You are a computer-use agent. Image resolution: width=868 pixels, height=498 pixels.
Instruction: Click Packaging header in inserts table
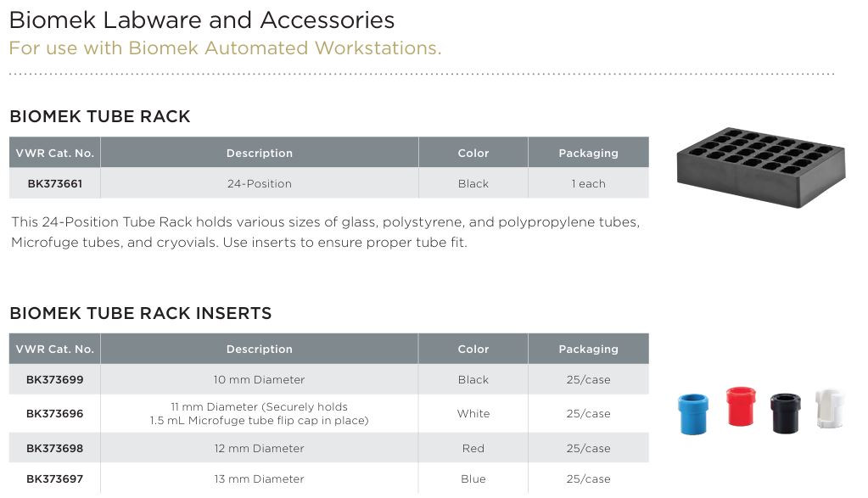coord(588,349)
